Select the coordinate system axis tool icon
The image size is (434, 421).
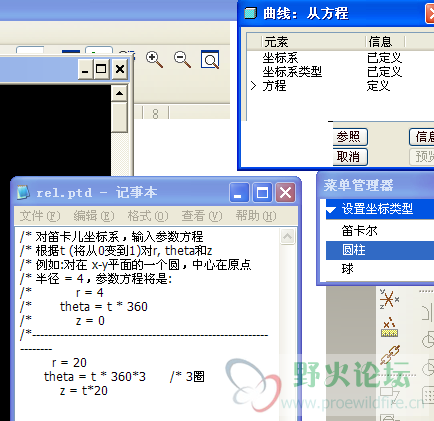click(389, 299)
